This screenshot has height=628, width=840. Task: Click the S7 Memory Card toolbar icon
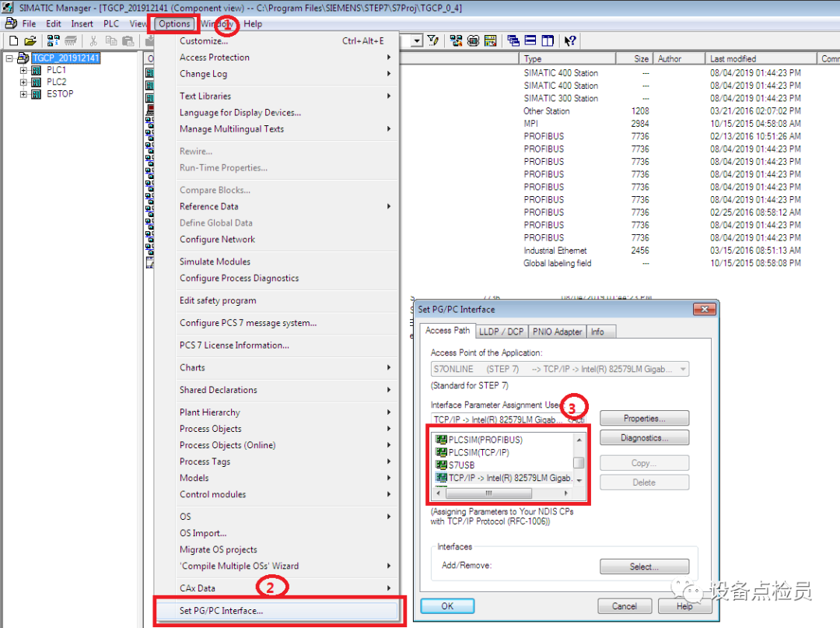click(x=70, y=40)
